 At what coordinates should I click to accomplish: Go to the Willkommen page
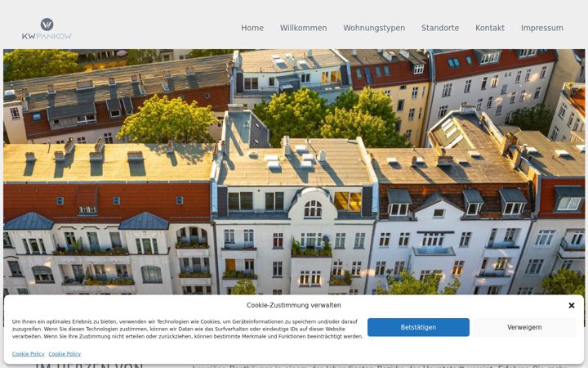[x=303, y=28]
